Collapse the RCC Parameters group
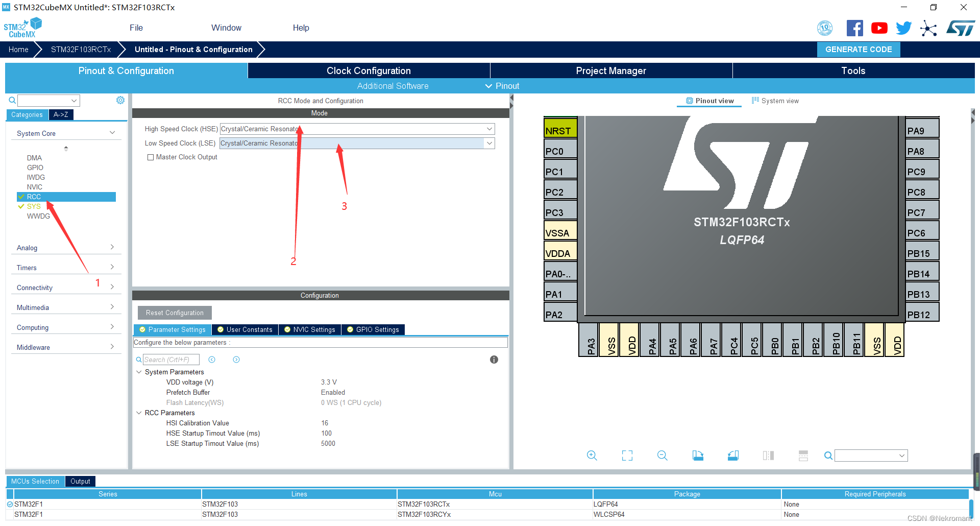This screenshot has width=980, height=526. click(x=139, y=413)
